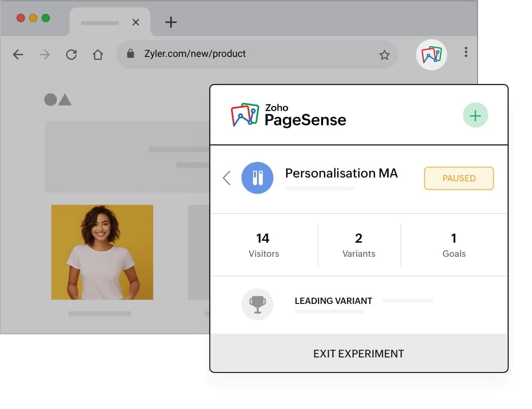Close the current browser tab
The height and width of the screenshot is (409, 532).
click(x=136, y=22)
